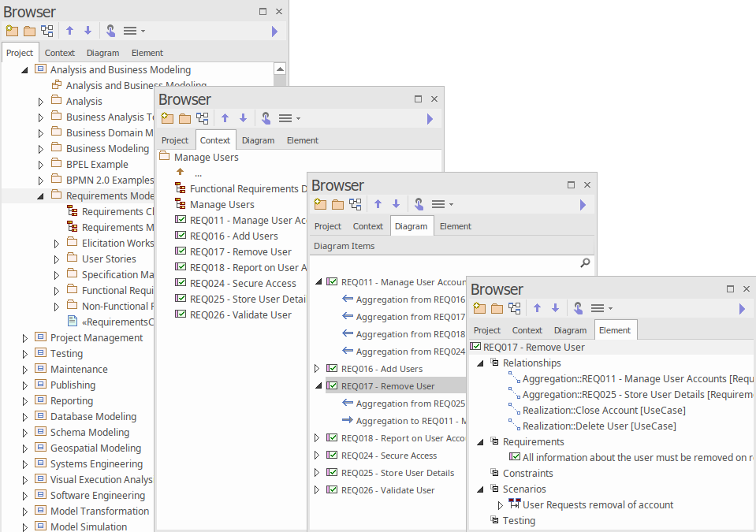
Task: Click the search magnifier icon in the Diagram Items panel
Action: point(585,263)
